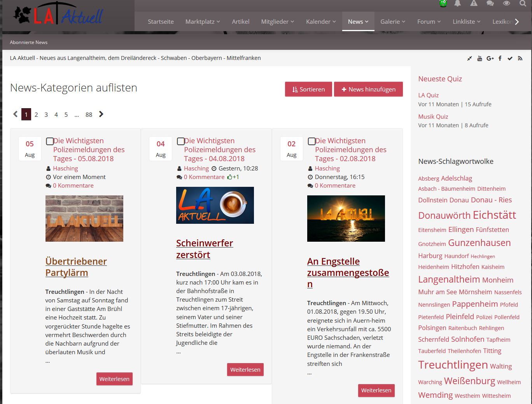Expand the Kalender dropdown menu

click(321, 22)
